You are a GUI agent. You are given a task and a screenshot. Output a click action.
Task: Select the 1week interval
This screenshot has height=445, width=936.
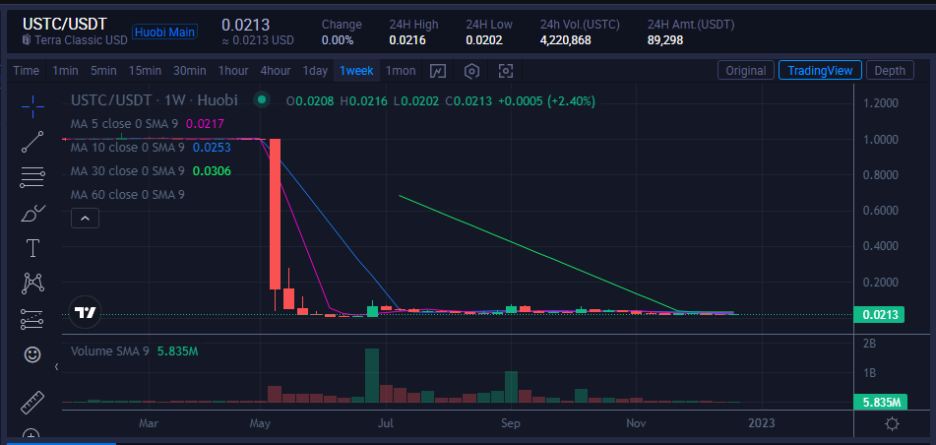pos(356,70)
